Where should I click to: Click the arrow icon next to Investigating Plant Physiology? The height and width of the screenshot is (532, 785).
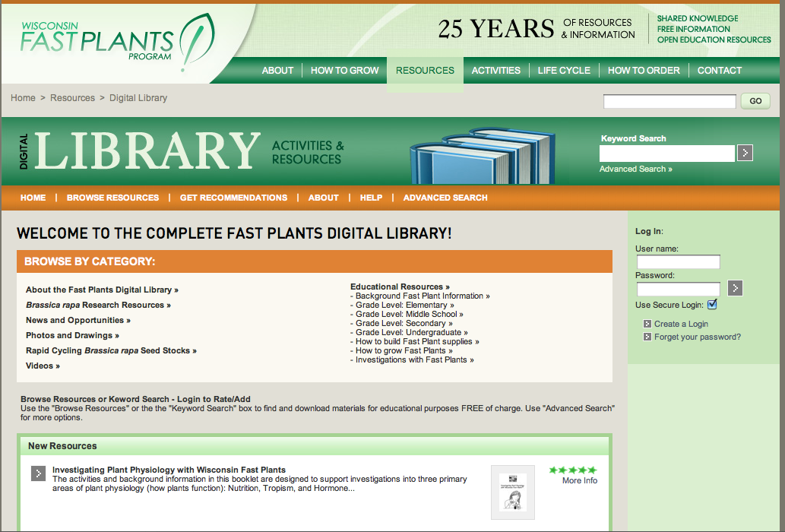pyautogui.click(x=39, y=473)
